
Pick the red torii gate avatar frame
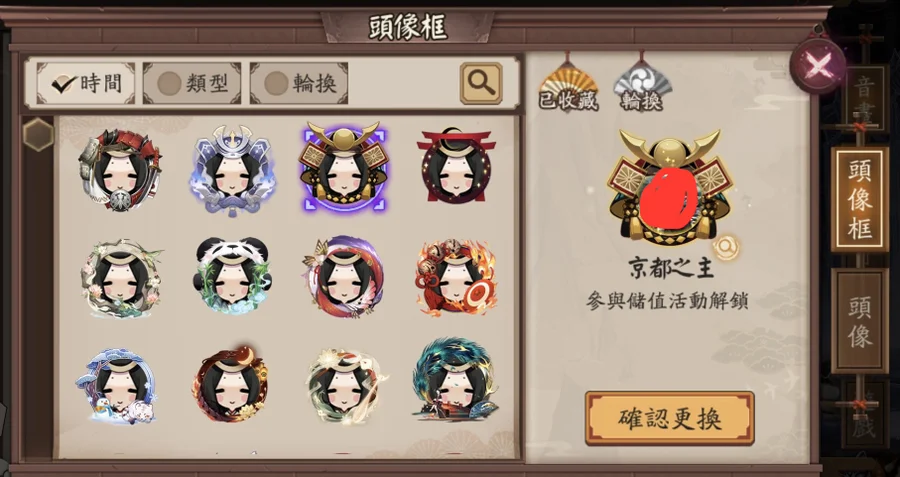pyautogui.click(x=456, y=166)
